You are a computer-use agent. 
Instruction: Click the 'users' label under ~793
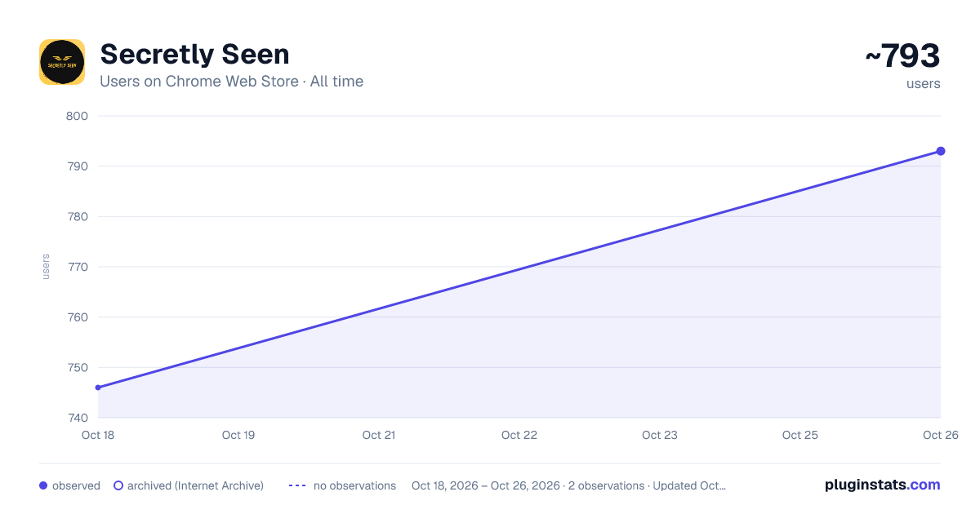(924, 83)
